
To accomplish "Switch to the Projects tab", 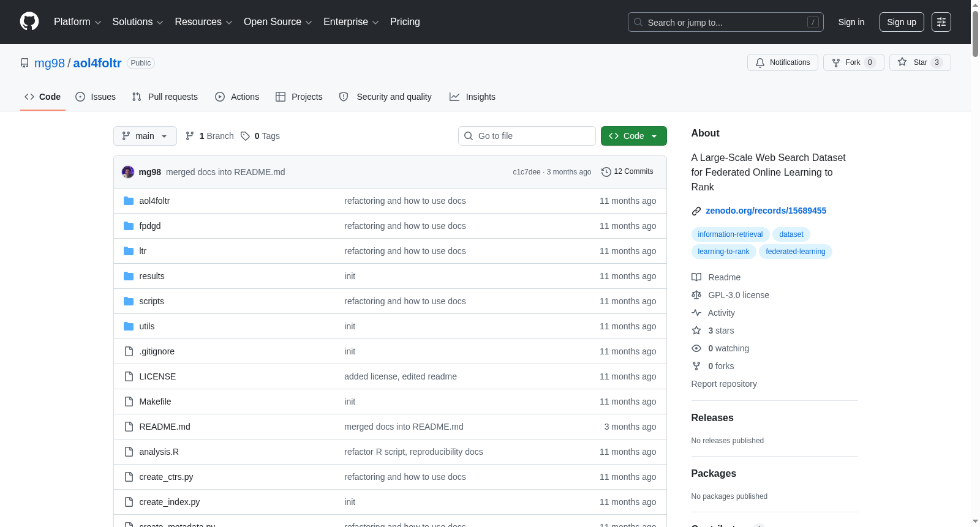I will click(x=299, y=97).
